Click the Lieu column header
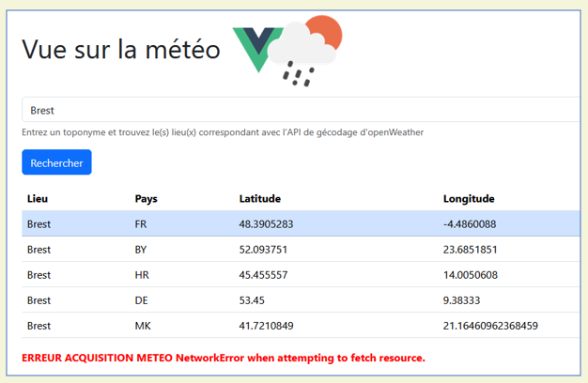Viewport: 588px width, 383px height. click(38, 199)
